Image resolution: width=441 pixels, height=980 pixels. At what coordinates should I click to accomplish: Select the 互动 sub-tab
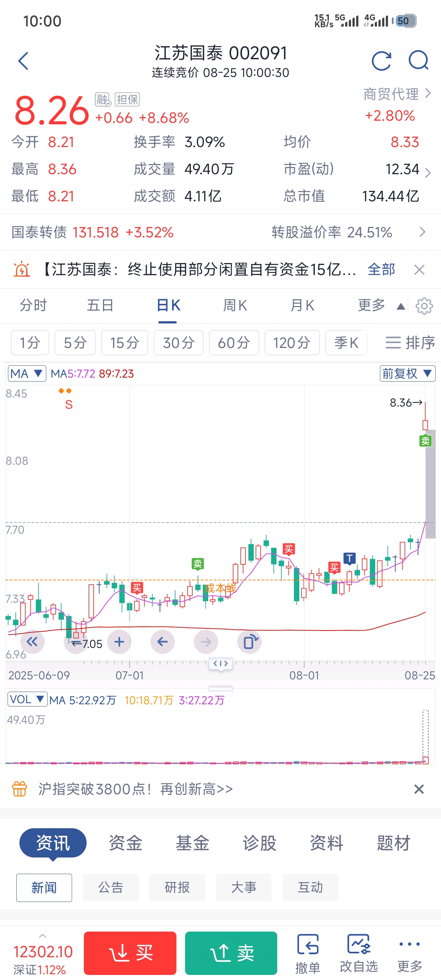coord(311,888)
